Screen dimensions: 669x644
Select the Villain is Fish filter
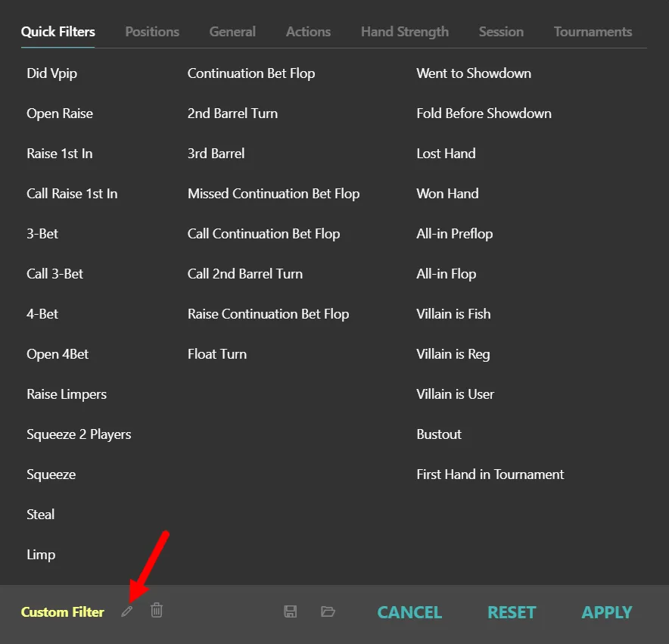pos(453,314)
